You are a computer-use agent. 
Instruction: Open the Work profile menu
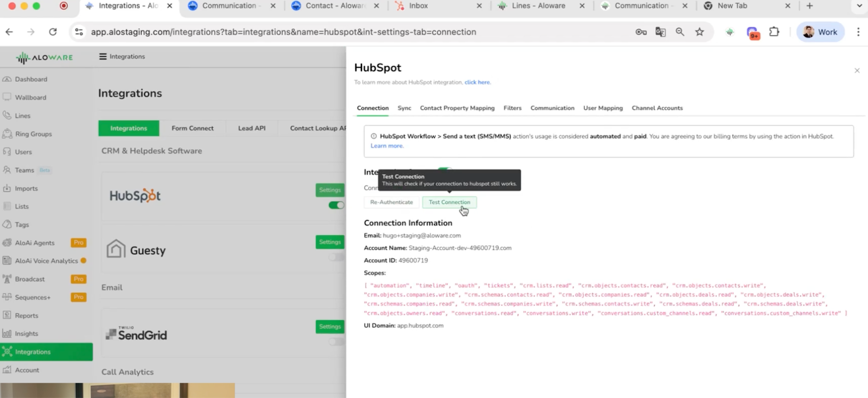pos(820,32)
